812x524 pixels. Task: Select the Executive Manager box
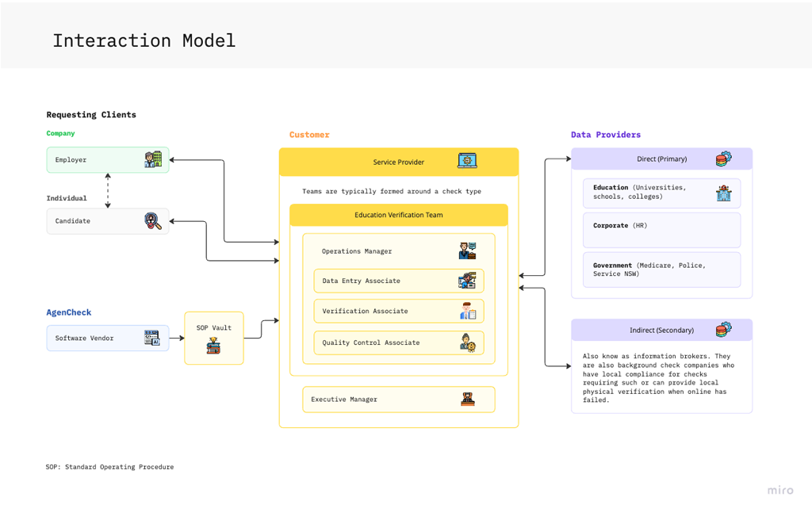399,400
